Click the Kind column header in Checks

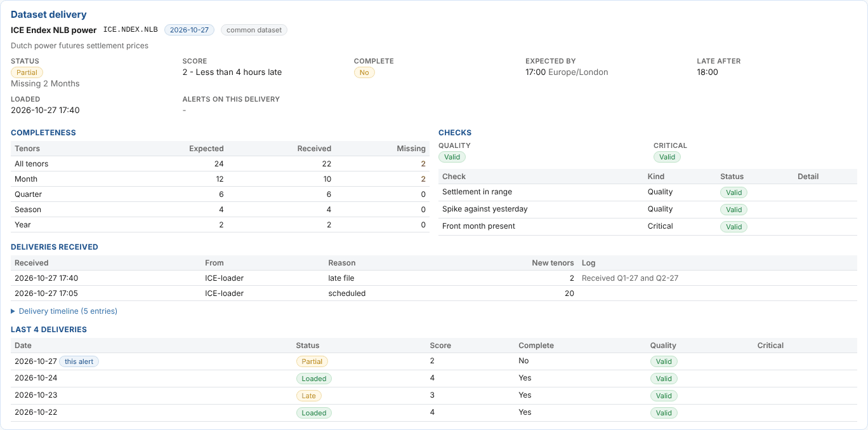pyautogui.click(x=656, y=177)
